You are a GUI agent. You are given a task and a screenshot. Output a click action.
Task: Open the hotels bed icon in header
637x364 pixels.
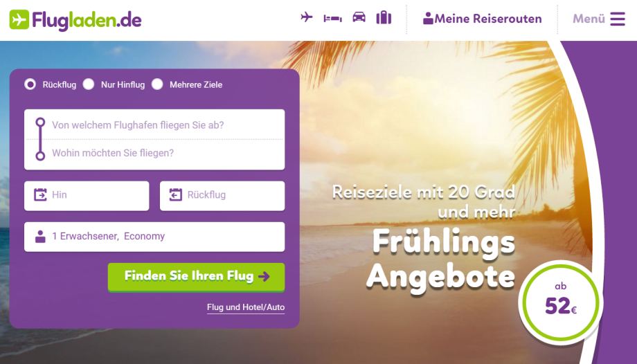(x=333, y=18)
